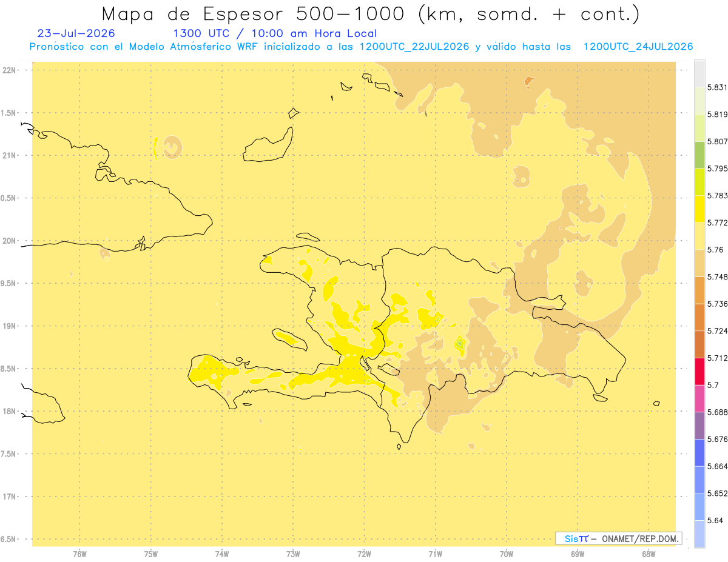Click the time text '1300 UTC / 10:00 am Hora Local'

275,33
